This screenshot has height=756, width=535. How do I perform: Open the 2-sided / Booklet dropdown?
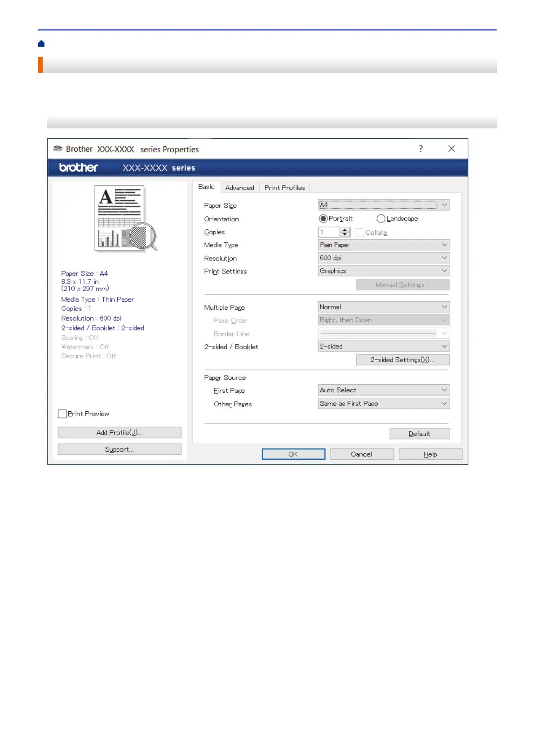(384, 347)
